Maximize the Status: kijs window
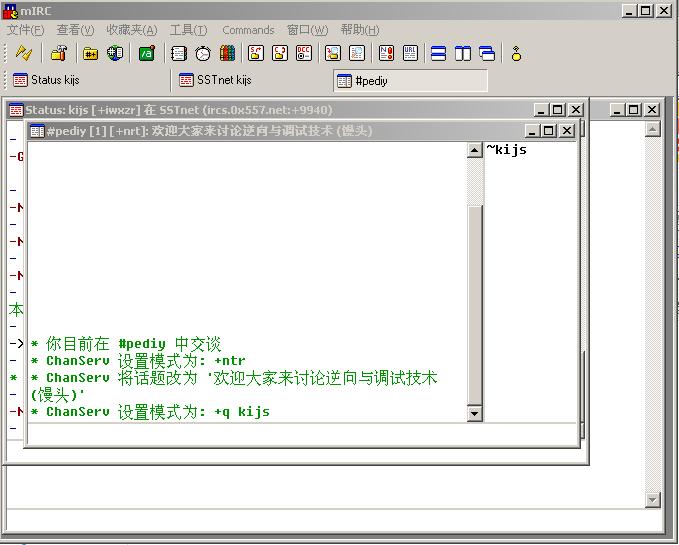The height and width of the screenshot is (545, 679). 557,110
